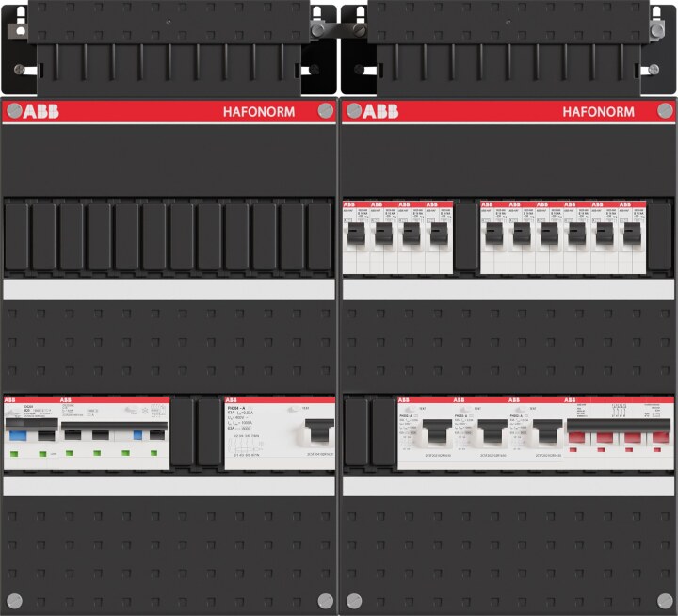Click the white label strip under the FH204-A row

click(169, 486)
